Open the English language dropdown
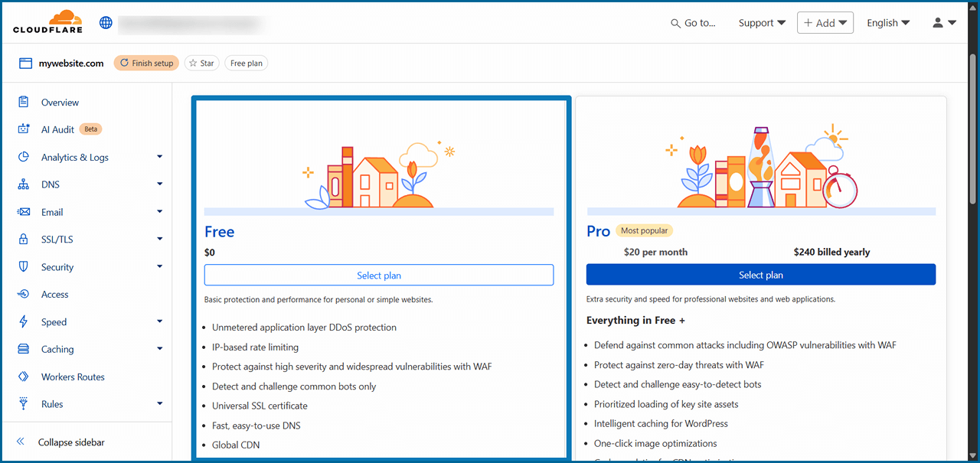This screenshot has height=463, width=980. [888, 23]
